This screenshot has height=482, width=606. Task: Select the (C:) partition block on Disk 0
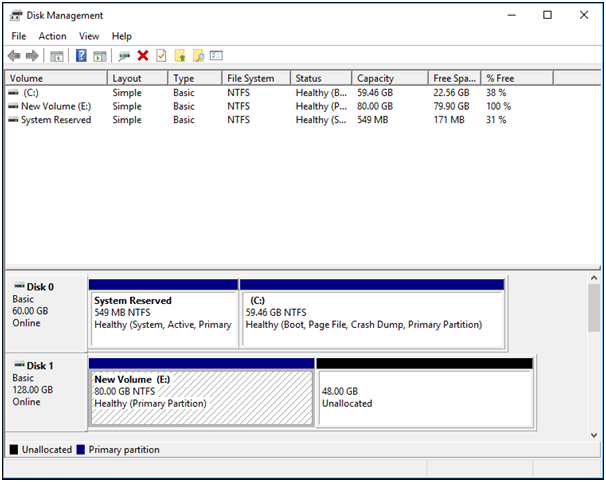coord(372,313)
